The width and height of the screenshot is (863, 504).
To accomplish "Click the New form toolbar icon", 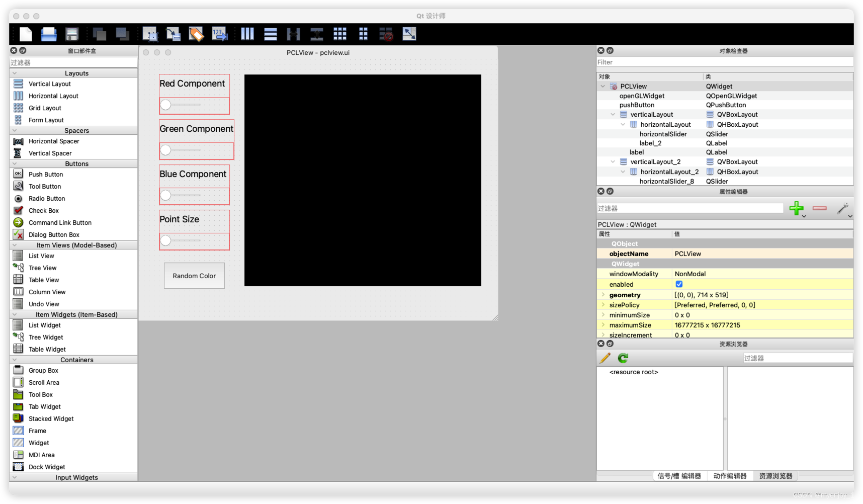I will click(25, 34).
